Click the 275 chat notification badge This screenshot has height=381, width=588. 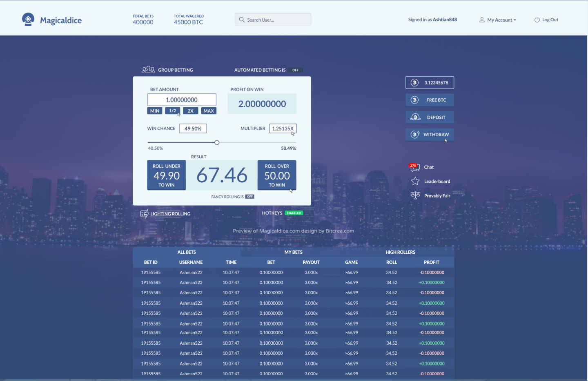tap(413, 166)
